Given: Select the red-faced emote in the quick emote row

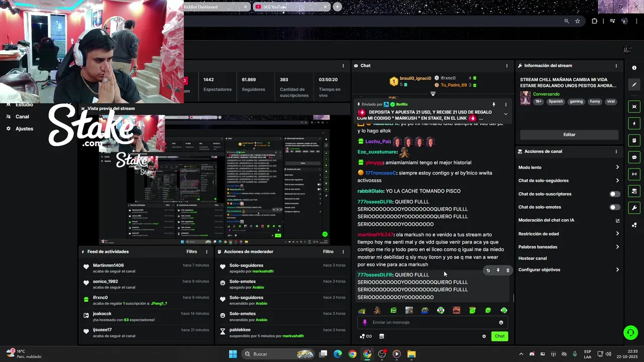Looking at the screenshot, I should tap(456, 310).
